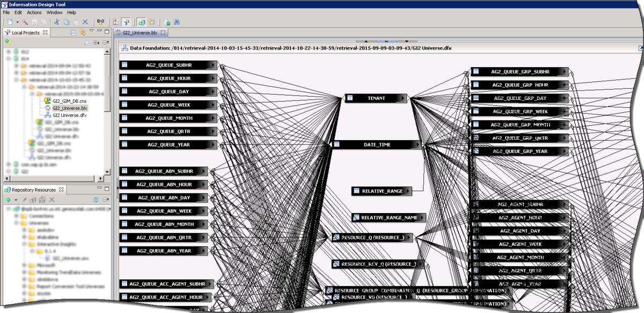This screenshot has height=313, width=644.
Task: Open the Window menu
Action: point(54,12)
